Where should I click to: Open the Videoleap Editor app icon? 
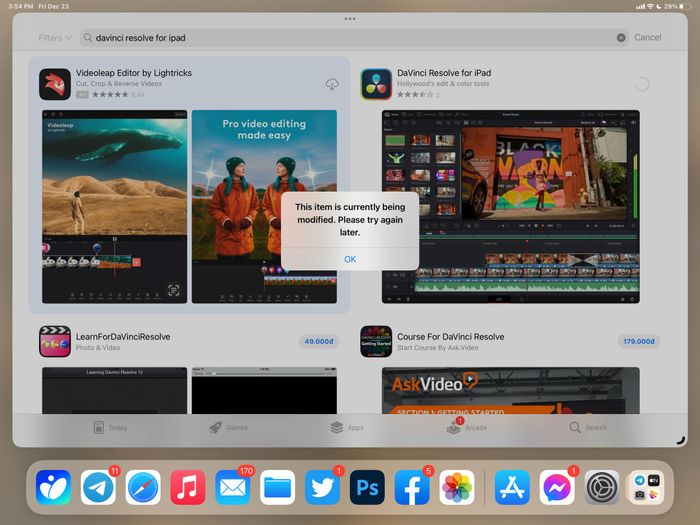point(54,84)
